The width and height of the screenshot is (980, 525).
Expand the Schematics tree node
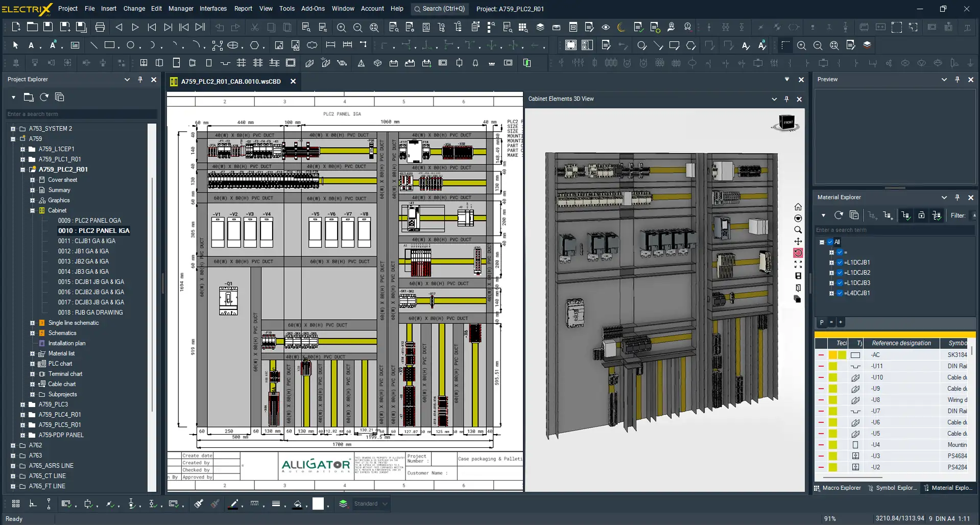coord(32,333)
